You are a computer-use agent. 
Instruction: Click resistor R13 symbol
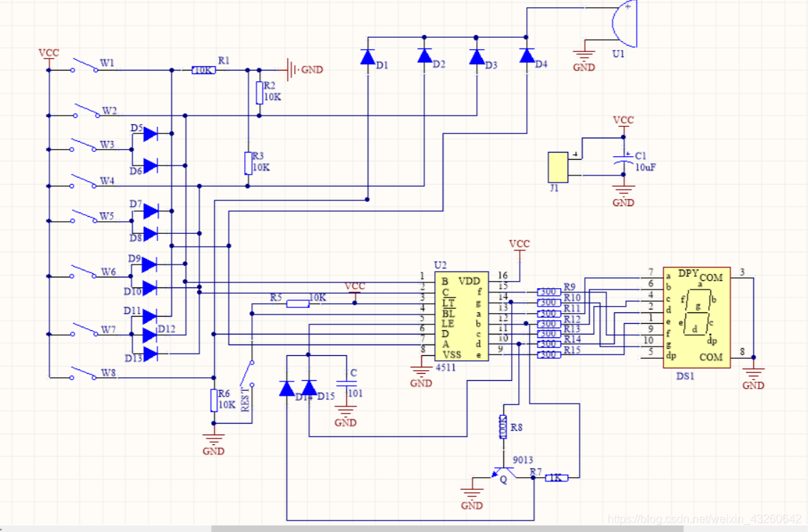pos(549,334)
